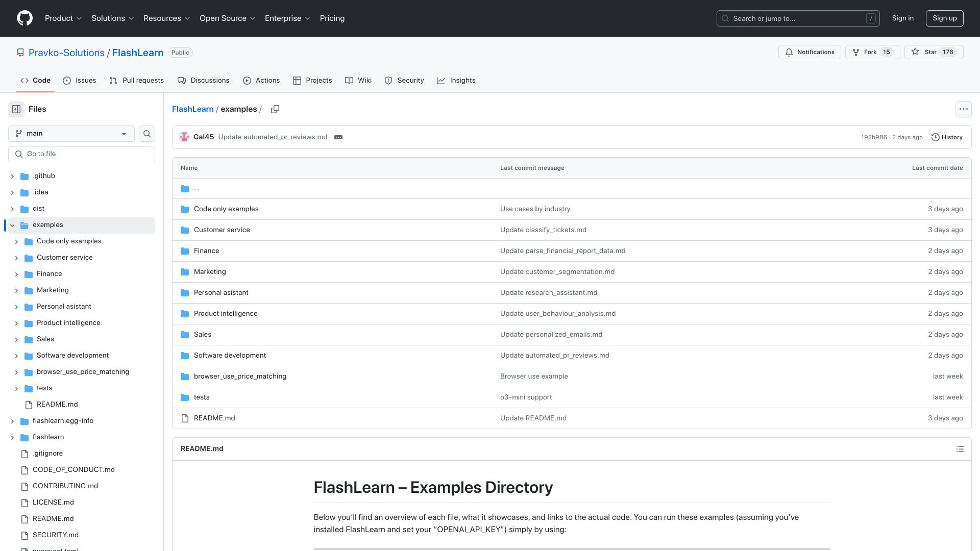Screen dimensions: 980x551
Task: Open the README.md file in table
Action: [x=214, y=418]
